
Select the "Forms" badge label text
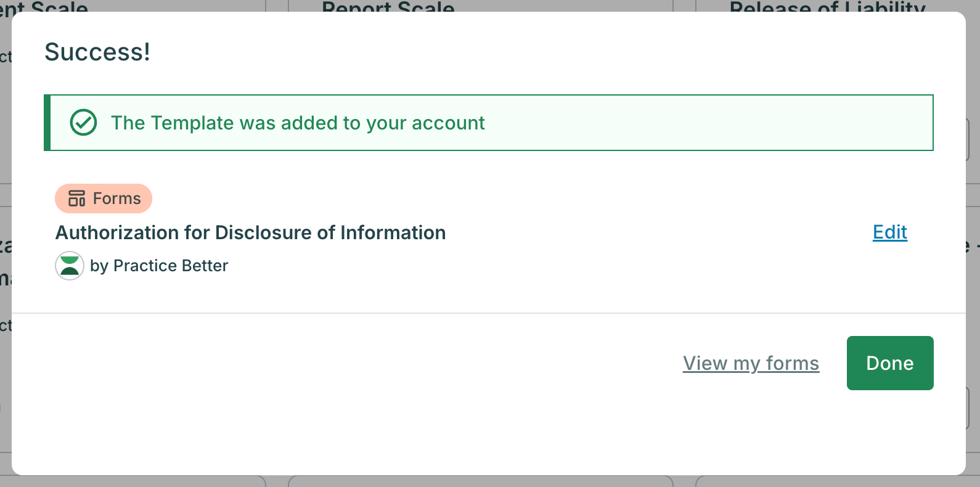coord(116,198)
